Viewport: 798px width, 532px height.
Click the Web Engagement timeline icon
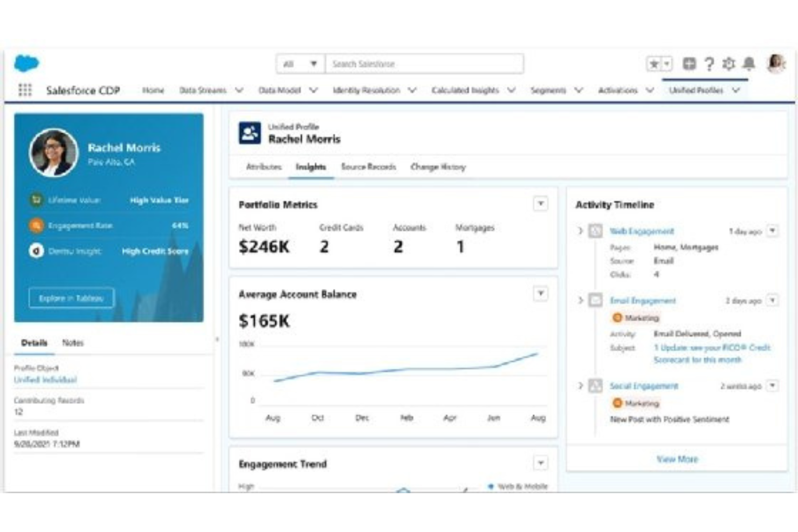pyautogui.click(x=595, y=231)
